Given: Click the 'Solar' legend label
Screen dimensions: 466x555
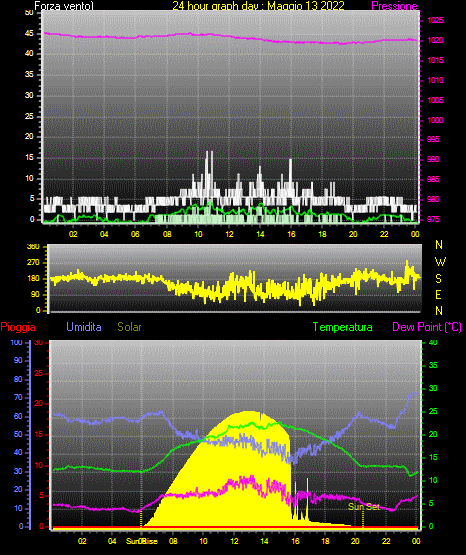Looking at the screenshot, I should (x=129, y=327).
